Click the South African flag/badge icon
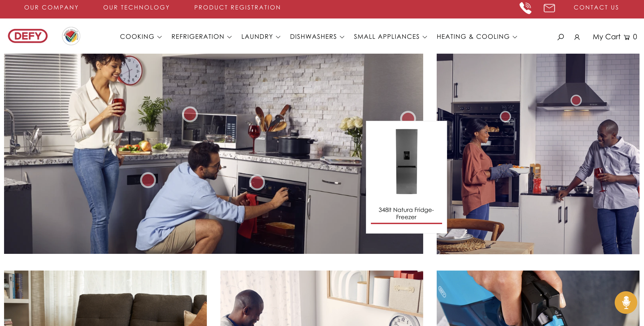Image resolution: width=644 pixels, height=326 pixels. 71,36
